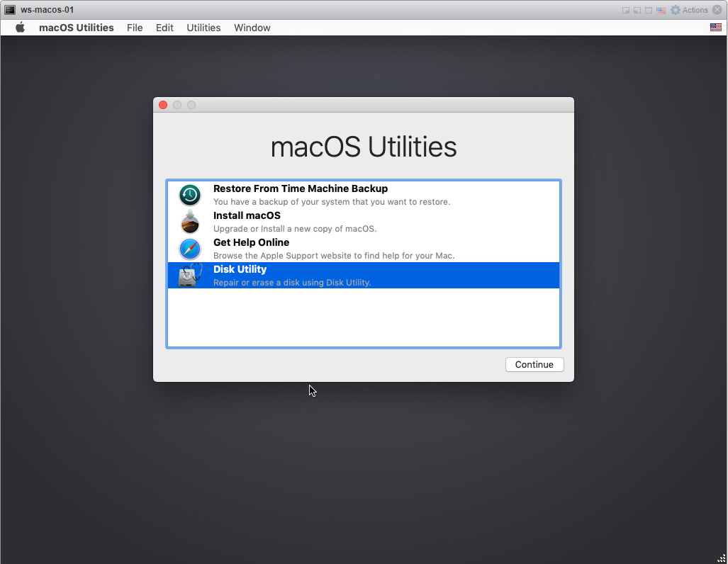
Task: Click the second console view size icon
Action: pos(637,10)
